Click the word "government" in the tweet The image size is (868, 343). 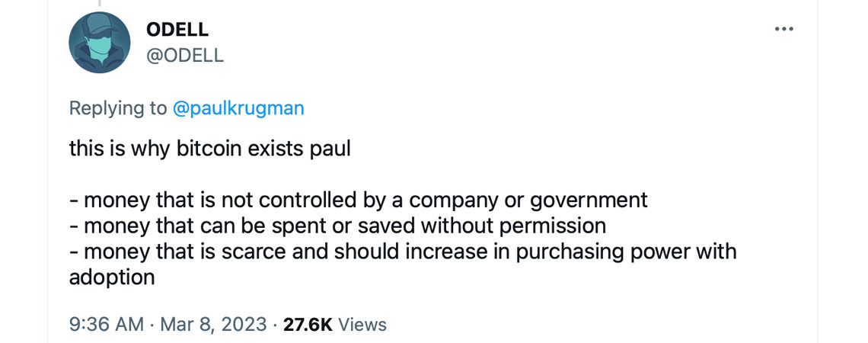(x=589, y=200)
